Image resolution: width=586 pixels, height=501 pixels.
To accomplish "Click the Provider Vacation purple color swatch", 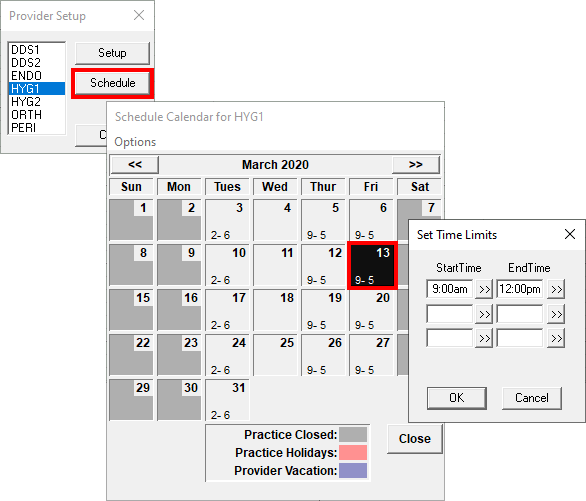I will [x=353, y=471].
